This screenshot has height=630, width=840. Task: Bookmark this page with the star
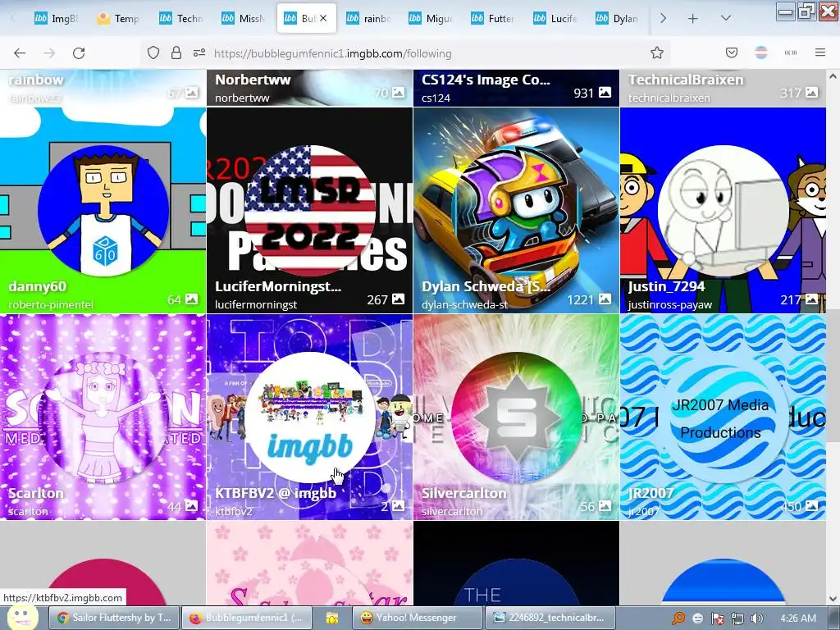point(657,52)
